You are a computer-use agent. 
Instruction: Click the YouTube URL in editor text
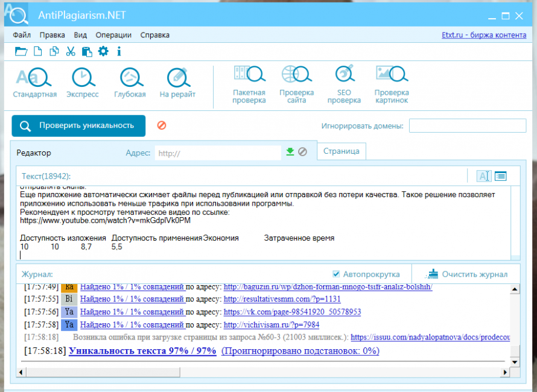click(105, 221)
